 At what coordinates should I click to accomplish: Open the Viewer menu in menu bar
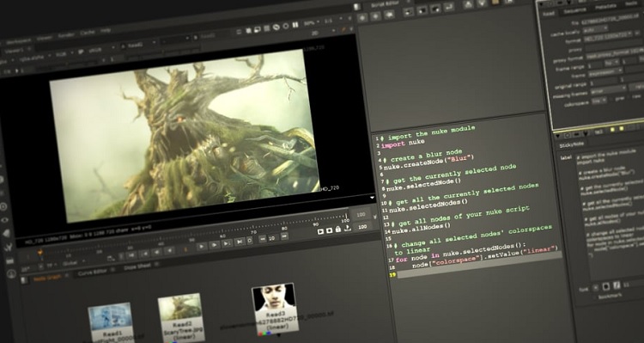click(x=45, y=38)
